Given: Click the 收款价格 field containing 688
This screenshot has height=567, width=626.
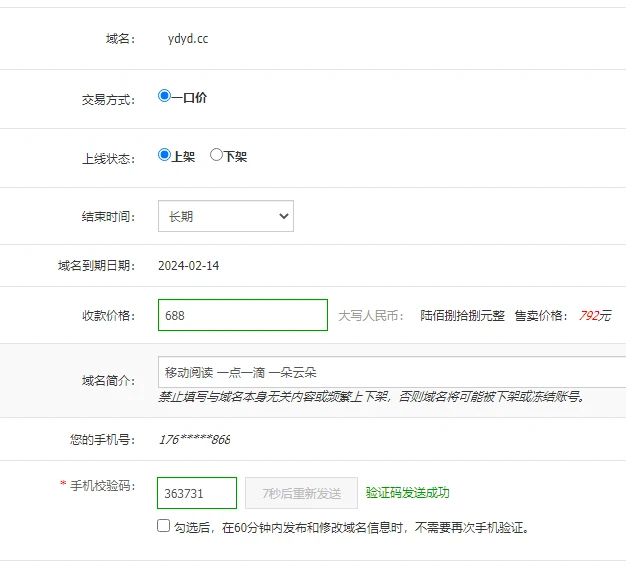Looking at the screenshot, I should [243, 315].
